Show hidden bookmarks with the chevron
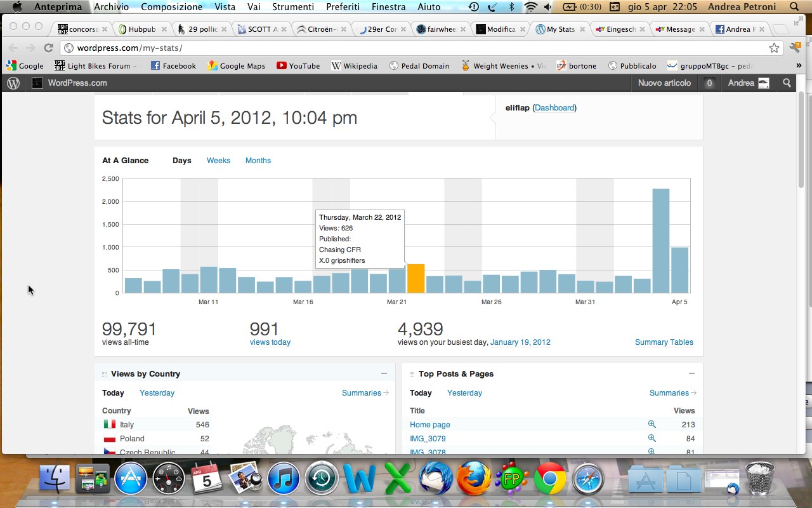812x508 pixels. pyautogui.click(x=798, y=65)
